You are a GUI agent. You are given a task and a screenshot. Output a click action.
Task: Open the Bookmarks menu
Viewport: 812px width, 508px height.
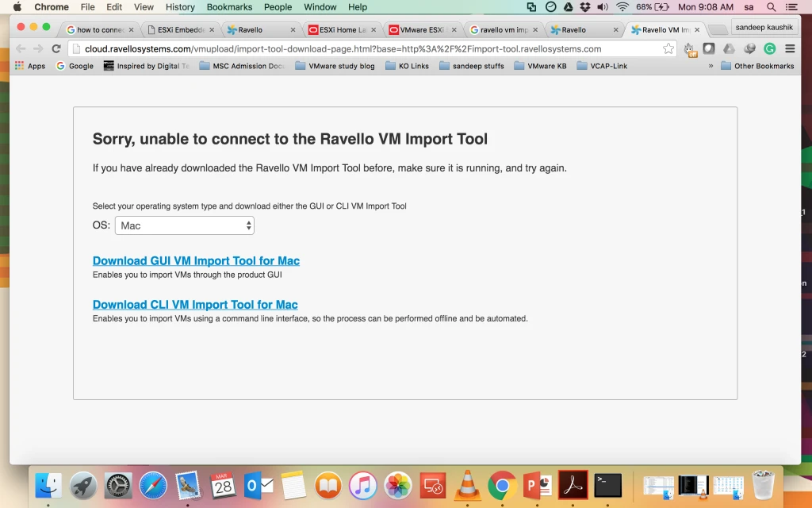[229, 7]
